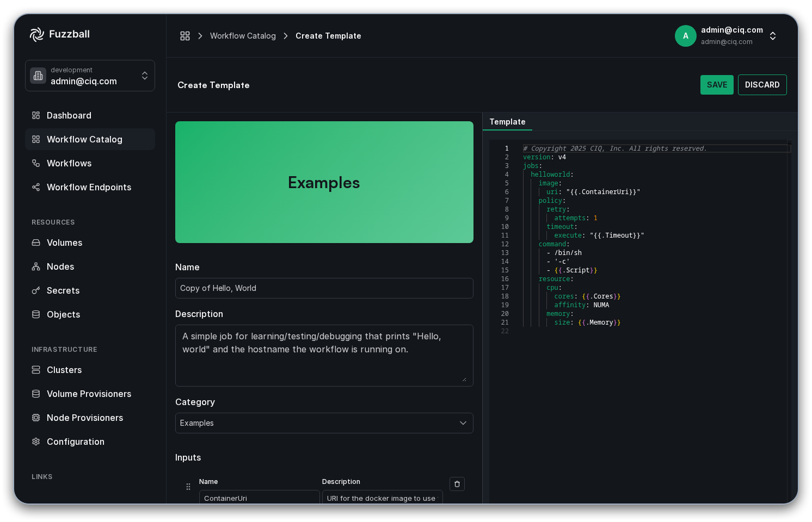The width and height of the screenshot is (812, 522).
Task: Expand the development organization switcher
Action: tap(90, 76)
